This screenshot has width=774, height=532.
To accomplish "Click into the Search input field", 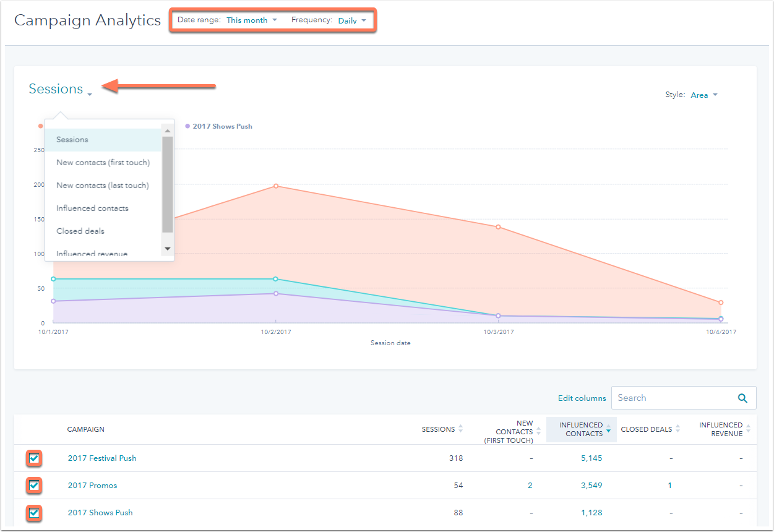I will point(671,398).
